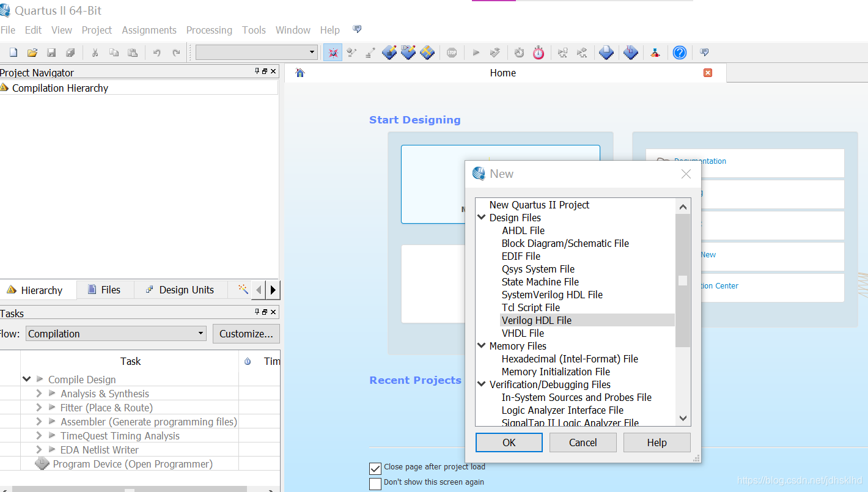Float the Project Navigator panel
The image size is (868, 492).
coord(265,72)
